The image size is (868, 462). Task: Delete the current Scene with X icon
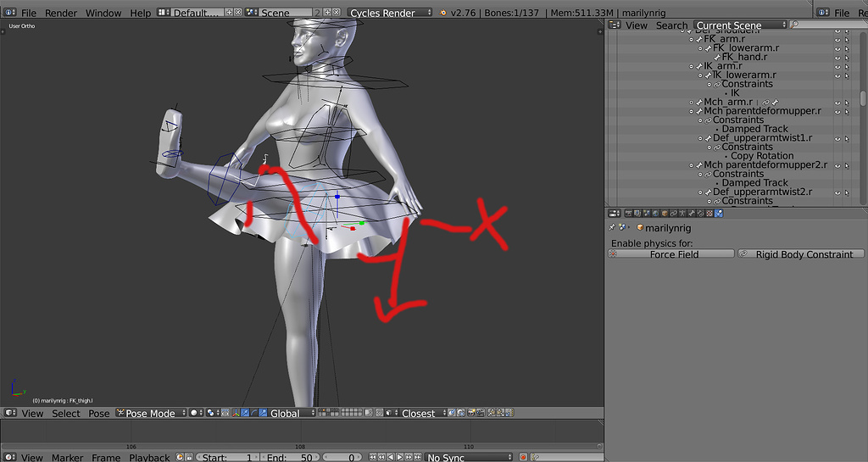point(336,12)
